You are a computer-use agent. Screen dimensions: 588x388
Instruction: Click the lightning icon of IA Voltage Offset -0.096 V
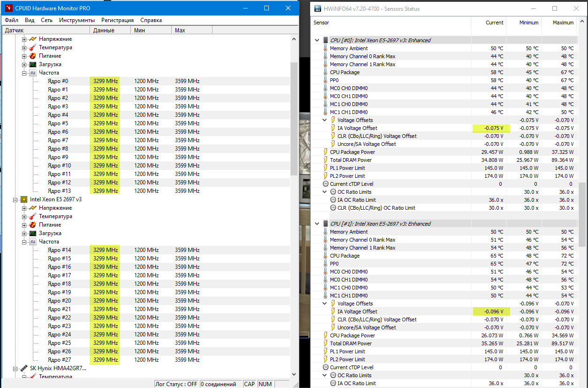333,312
